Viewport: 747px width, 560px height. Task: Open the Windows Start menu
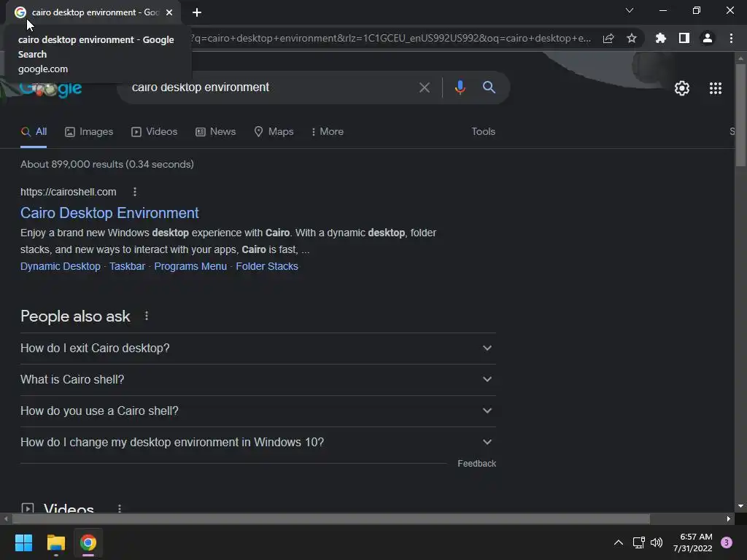[x=23, y=542]
